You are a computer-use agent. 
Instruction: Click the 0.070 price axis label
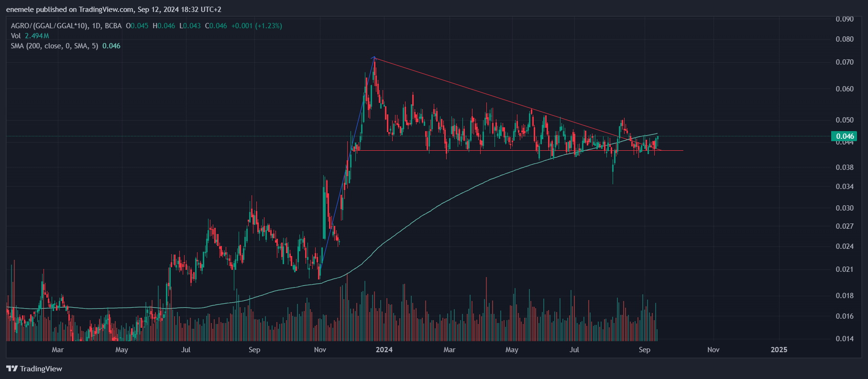(845, 62)
